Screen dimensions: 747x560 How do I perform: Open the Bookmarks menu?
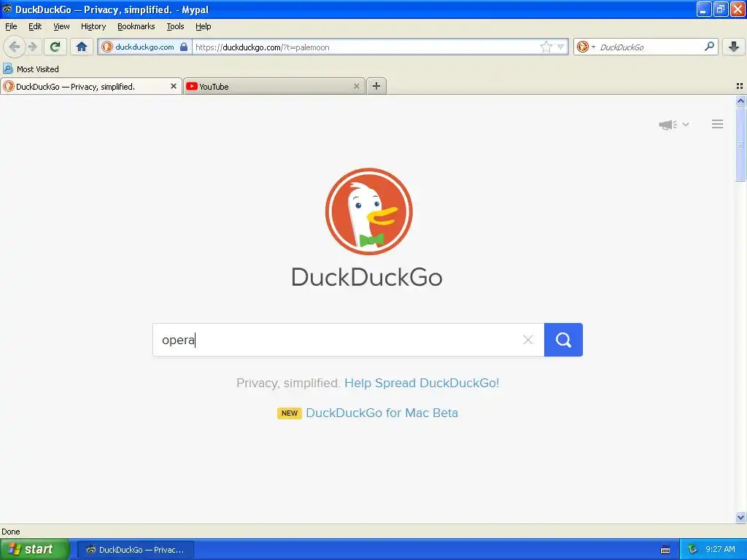click(x=136, y=26)
